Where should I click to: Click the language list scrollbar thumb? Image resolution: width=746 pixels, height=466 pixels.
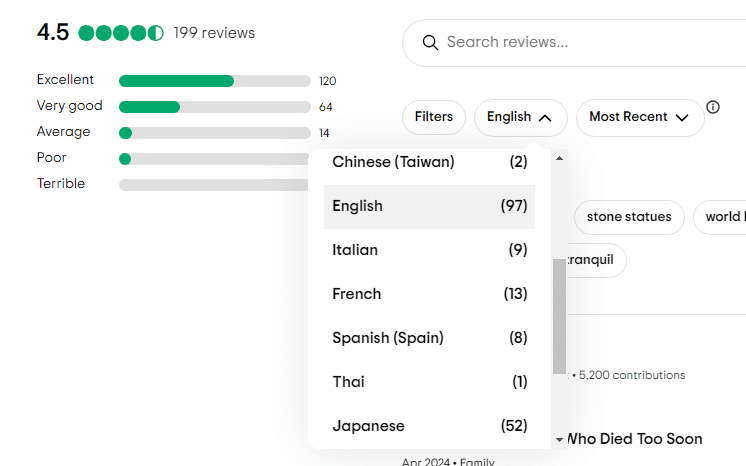tap(559, 315)
